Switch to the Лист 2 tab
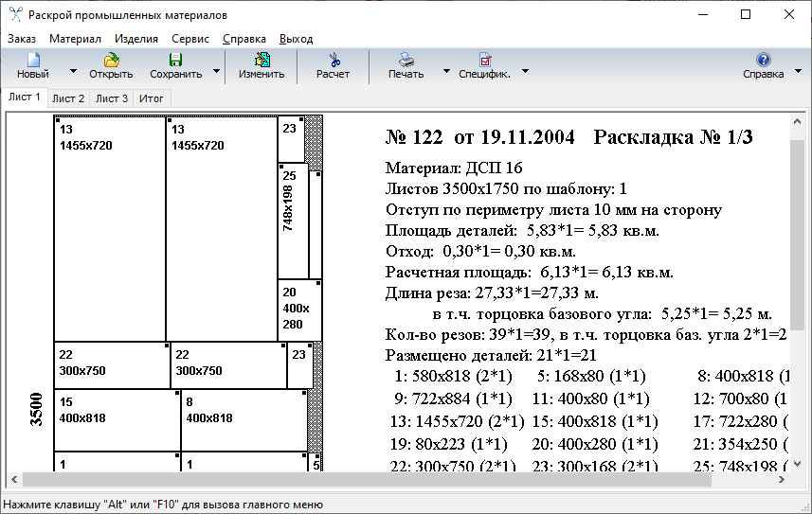812x514 pixels. click(68, 98)
